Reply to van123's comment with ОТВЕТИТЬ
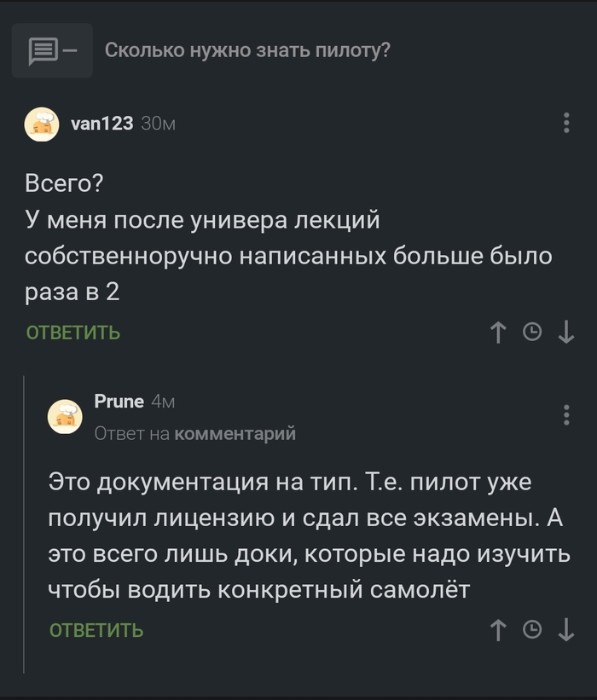Image resolution: width=597 pixels, height=700 pixels. (x=73, y=333)
